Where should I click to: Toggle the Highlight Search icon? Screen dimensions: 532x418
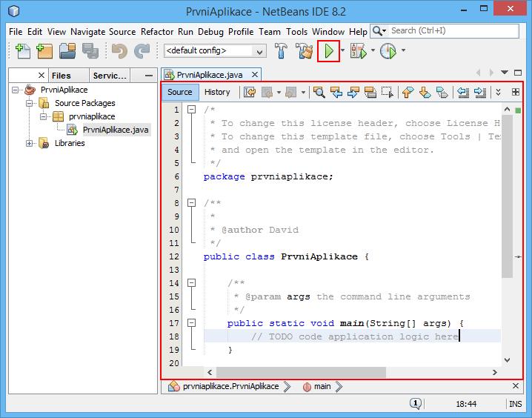[370, 92]
